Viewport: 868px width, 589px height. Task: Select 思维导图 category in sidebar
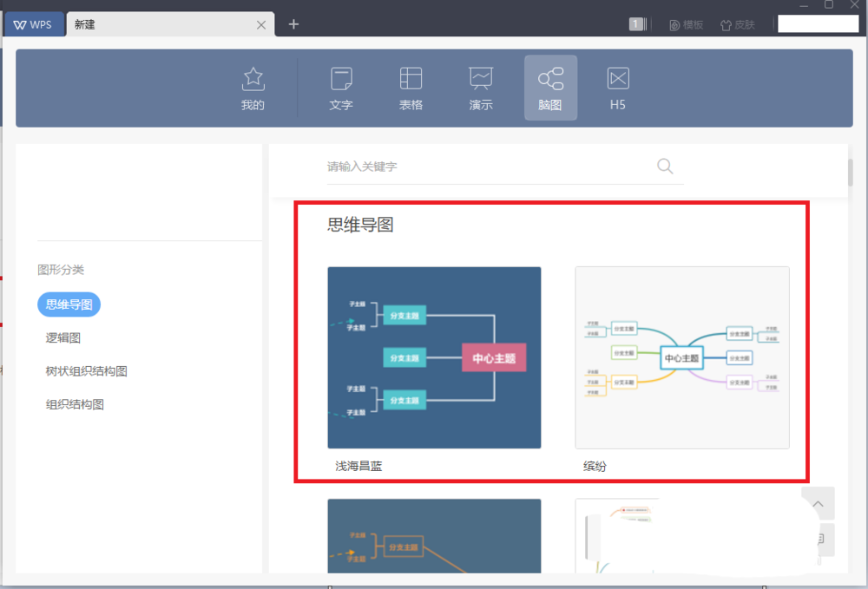coord(69,304)
